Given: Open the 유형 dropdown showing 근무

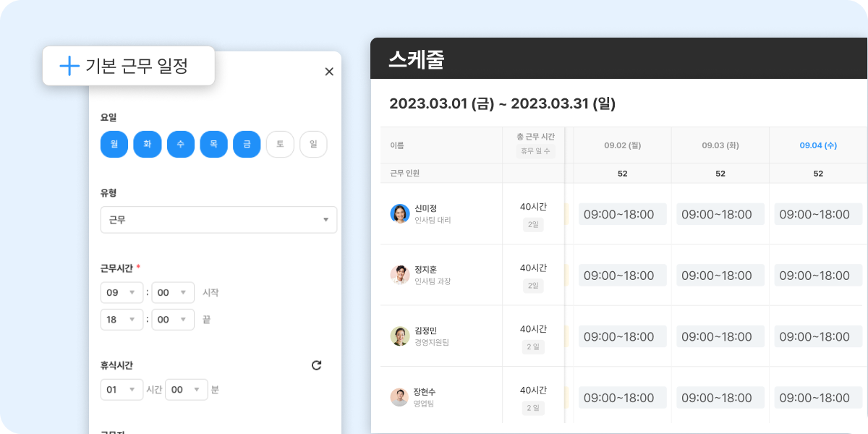Looking at the screenshot, I should tap(216, 220).
